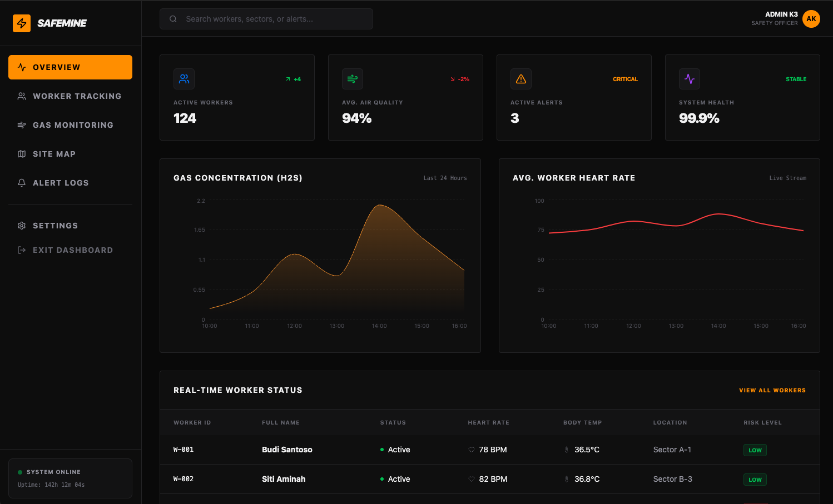Open the Last 24 Hours range selector

pos(445,178)
